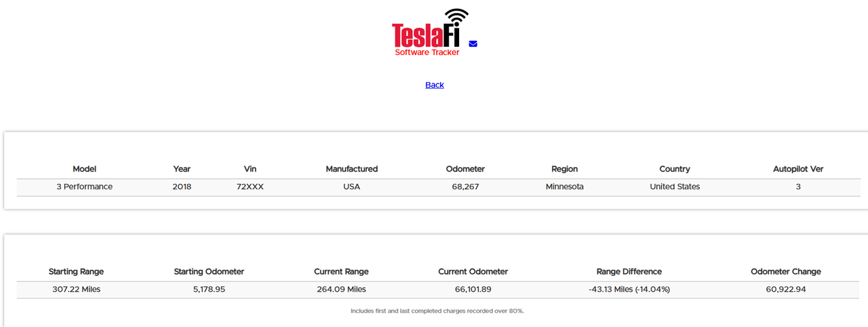Click the 264.09 Miles current range value
The width and height of the screenshot is (868, 327).
[341, 289]
